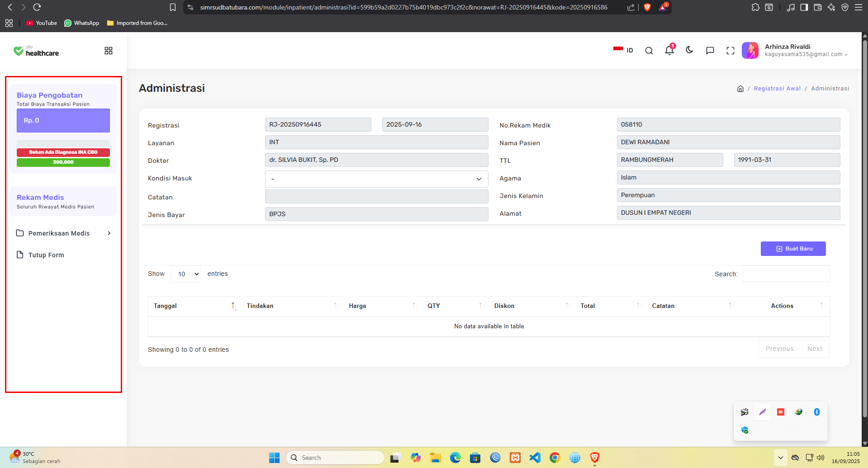Open Brave shields lion icon
Viewport: 868px width, 468px height.
point(647,7)
